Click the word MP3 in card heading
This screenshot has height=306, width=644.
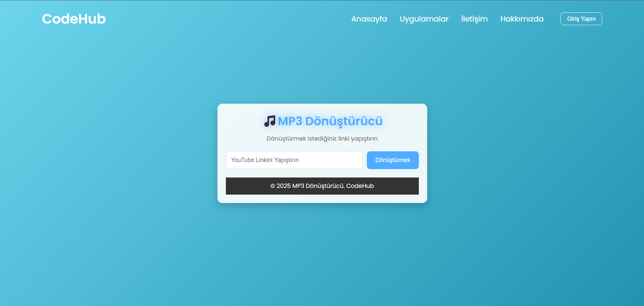[x=290, y=121]
